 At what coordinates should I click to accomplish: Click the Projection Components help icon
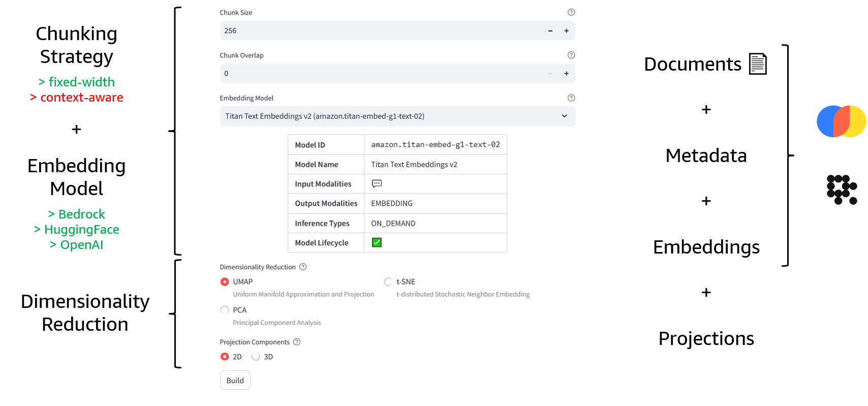[x=297, y=342]
